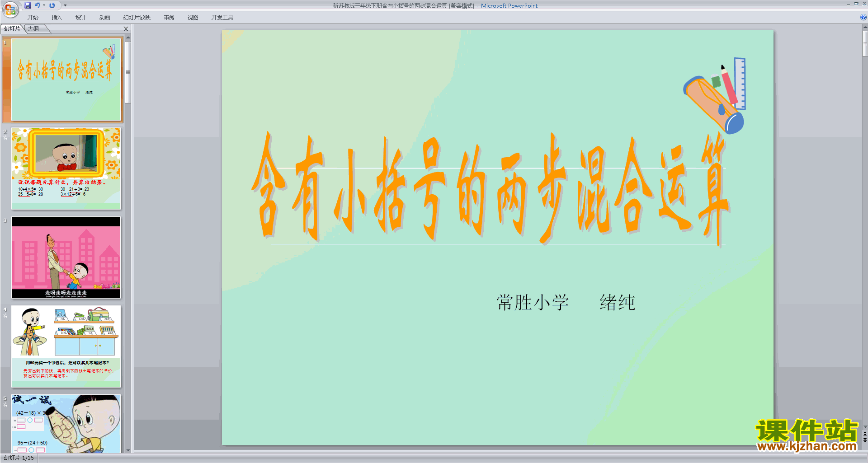Click main editor scrollbar thumb
This screenshot has height=463, width=868.
click(865, 43)
